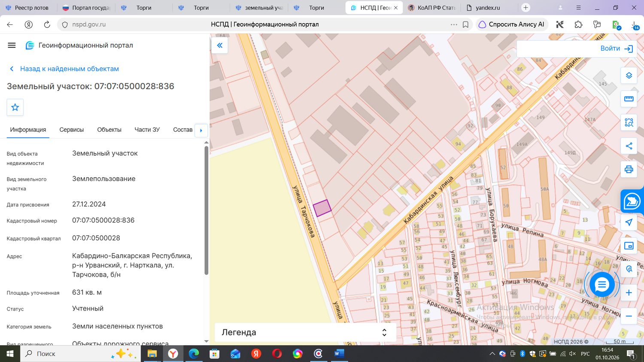Select the ruler measurement tool
Screen dimensions: 644x362
[x=629, y=99]
